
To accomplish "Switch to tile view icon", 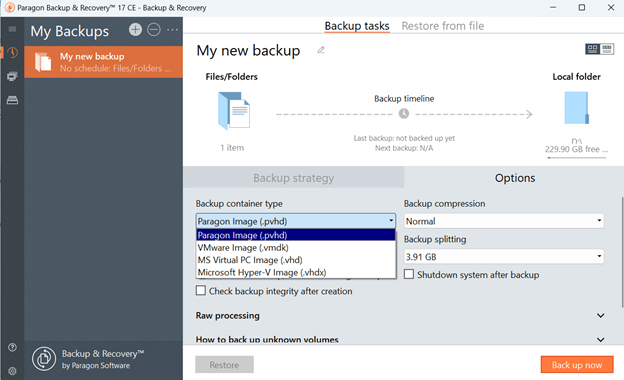I will [x=593, y=49].
